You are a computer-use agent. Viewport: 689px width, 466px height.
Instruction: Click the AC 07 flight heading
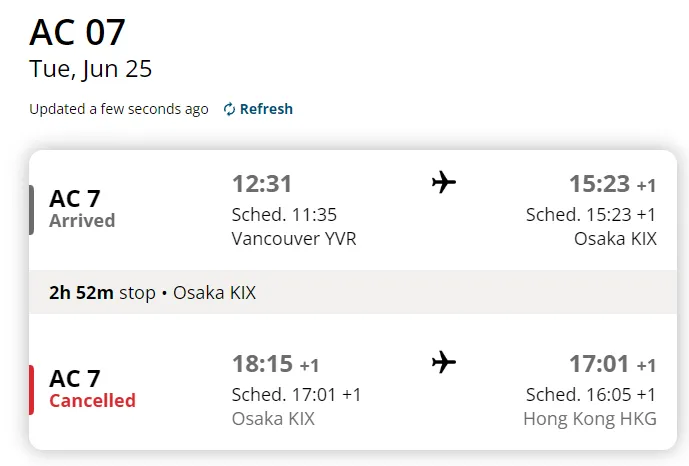click(77, 32)
